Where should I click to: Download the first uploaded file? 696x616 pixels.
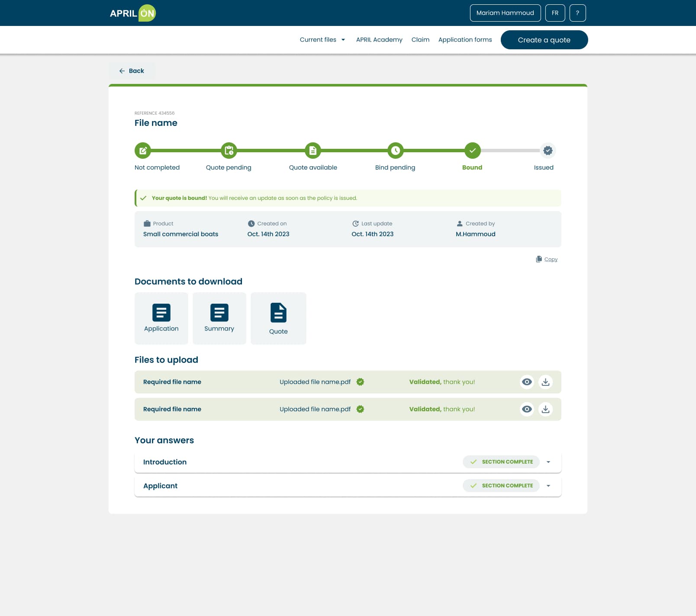[x=545, y=382]
